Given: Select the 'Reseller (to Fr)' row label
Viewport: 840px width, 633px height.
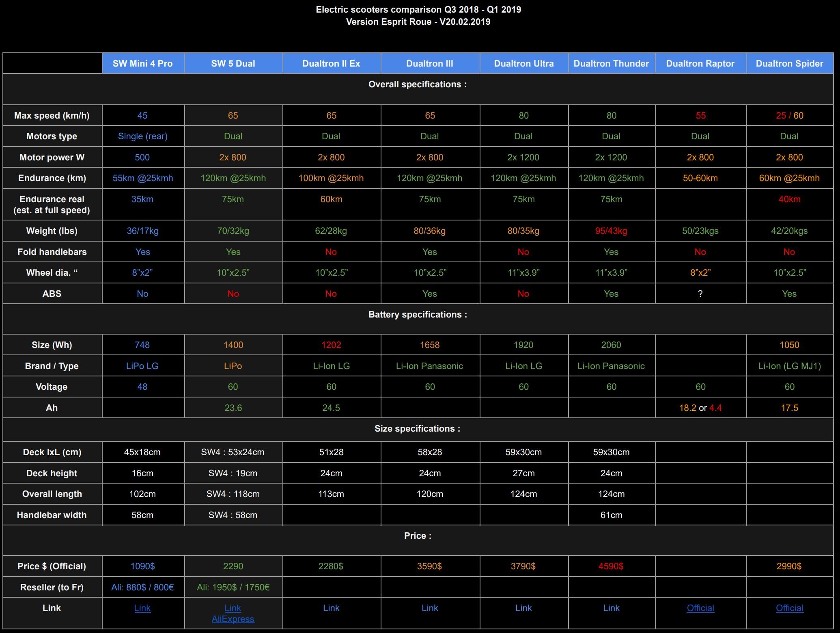Looking at the screenshot, I should (52, 588).
